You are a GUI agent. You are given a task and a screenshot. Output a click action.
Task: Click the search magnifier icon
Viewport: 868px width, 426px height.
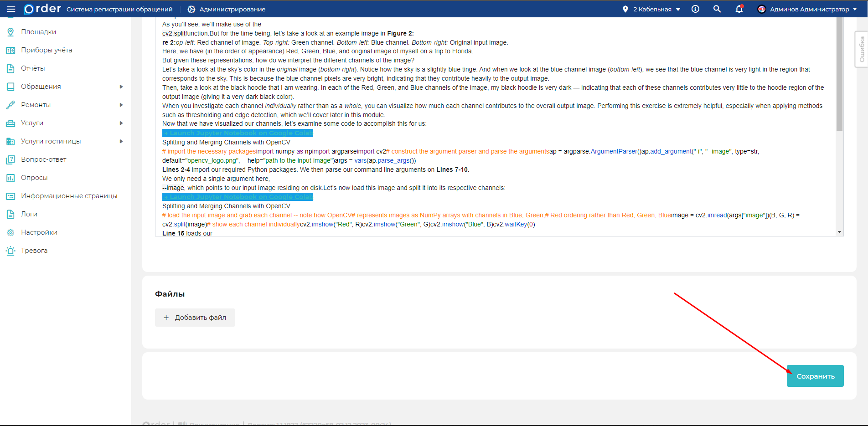[x=717, y=9]
